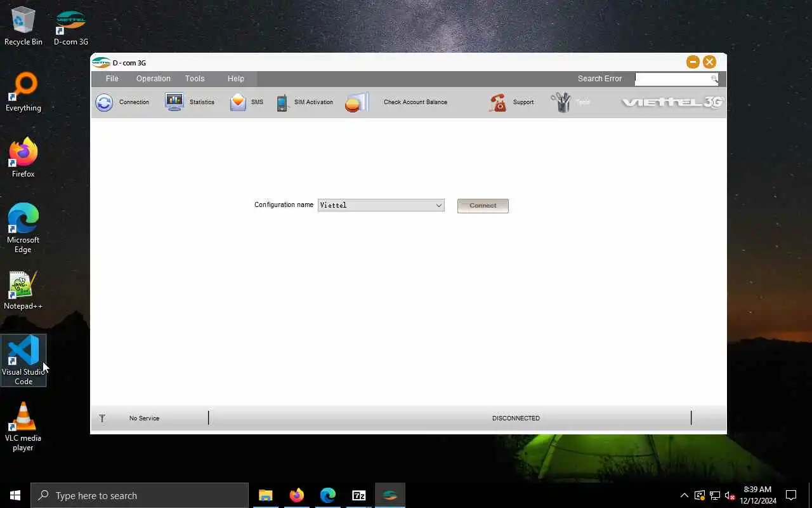Open the Operation menu
This screenshot has height=508, width=812.
(154, 79)
